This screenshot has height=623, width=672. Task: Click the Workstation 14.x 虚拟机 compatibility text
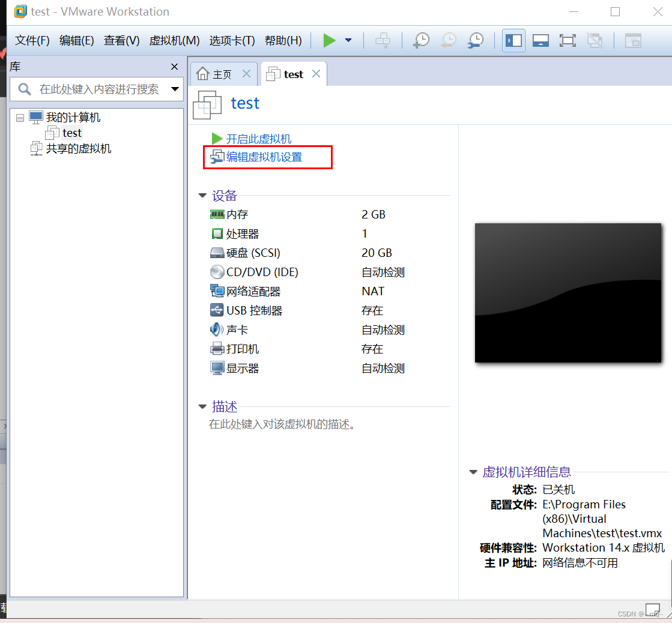click(x=604, y=548)
